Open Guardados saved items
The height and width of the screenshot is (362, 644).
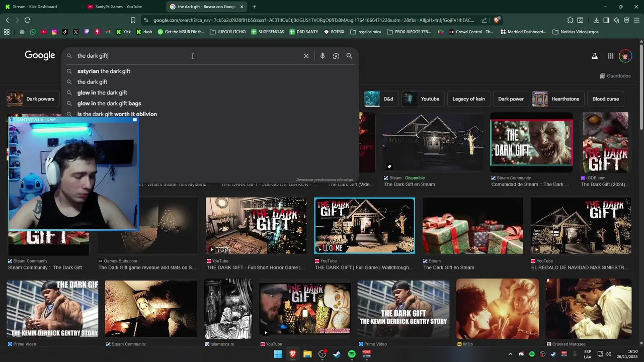tap(615, 76)
